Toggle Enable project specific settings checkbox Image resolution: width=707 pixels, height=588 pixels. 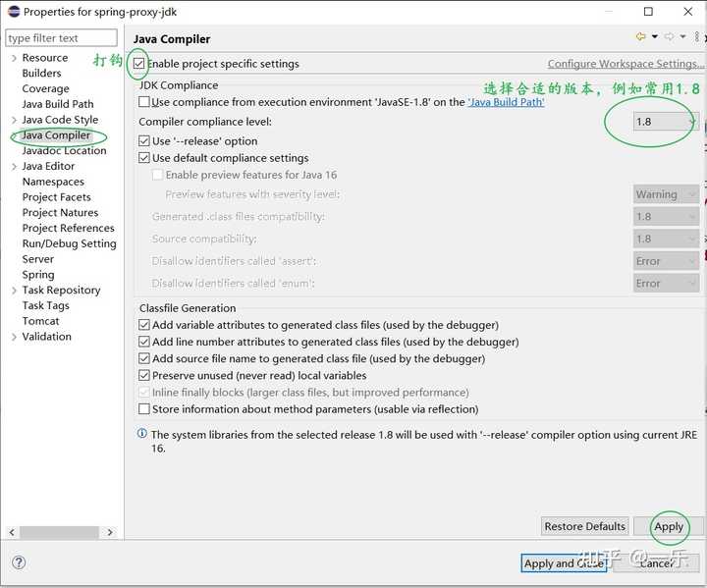[x=138, y=64]
